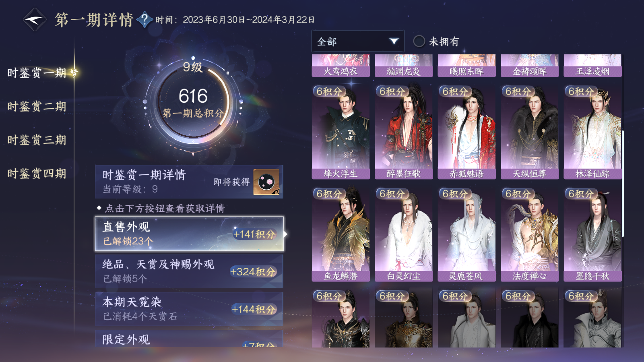
Task: Expand 绝品、天赏及神赐外观 details
Action: [189, 271]
